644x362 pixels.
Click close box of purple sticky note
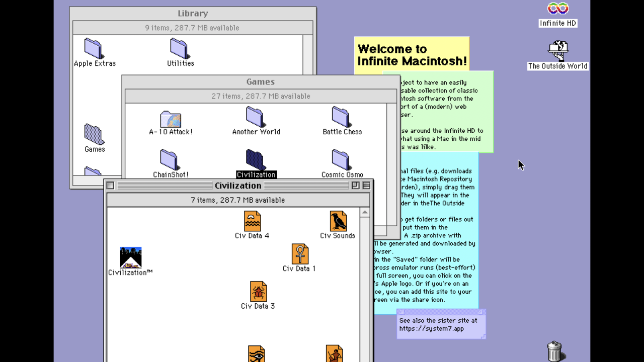coord(402,312)
